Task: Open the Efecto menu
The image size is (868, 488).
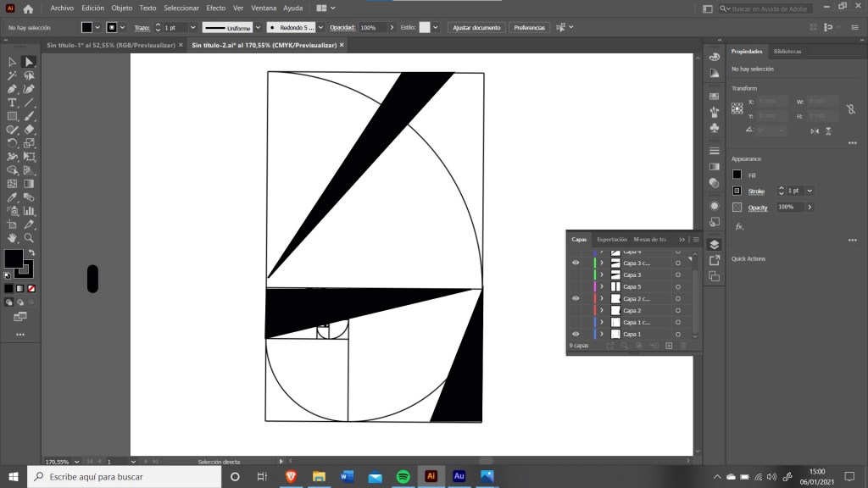Action: [x=216, y=8]
